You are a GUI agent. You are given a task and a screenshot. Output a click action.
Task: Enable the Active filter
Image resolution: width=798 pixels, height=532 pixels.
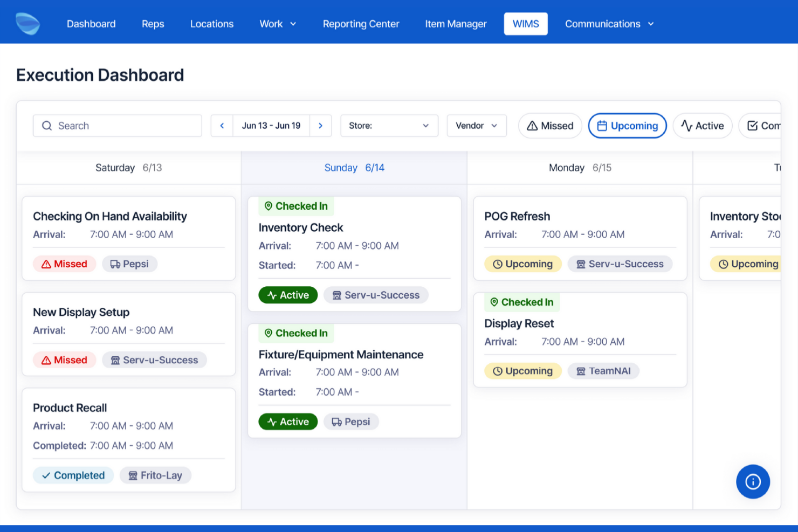[703, 126]
